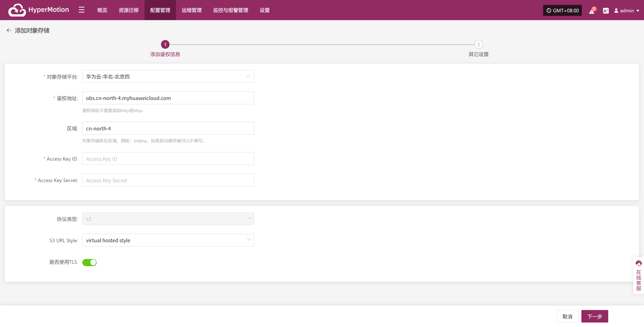Click the disabled 协议类型 s3 dropdown
644x327 pixels.
[168, 219]
